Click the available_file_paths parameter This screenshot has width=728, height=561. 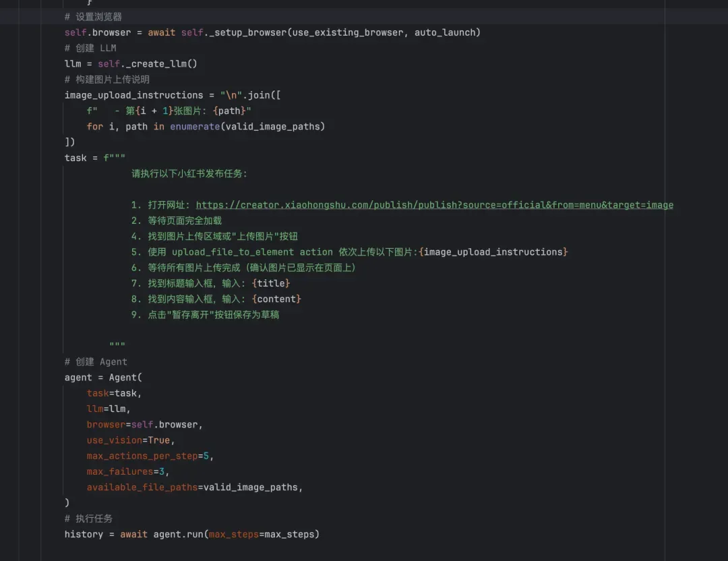coord(142,488)
